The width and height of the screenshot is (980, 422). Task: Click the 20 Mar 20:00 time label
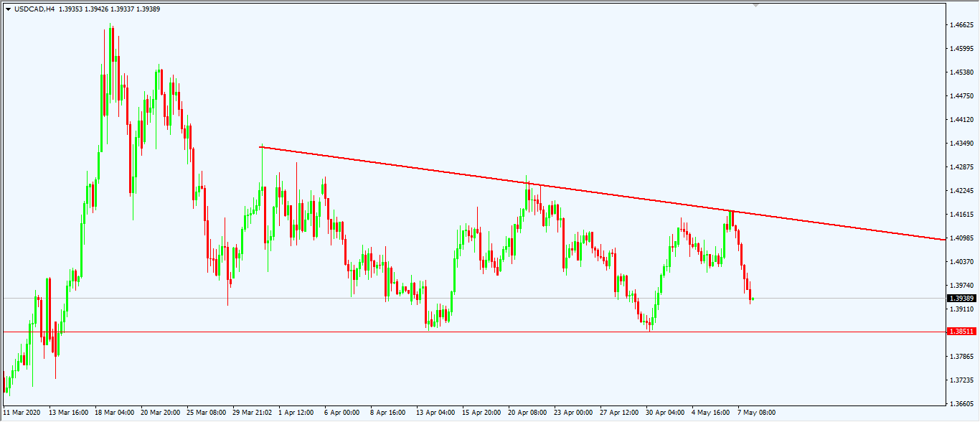coord(160,413)
